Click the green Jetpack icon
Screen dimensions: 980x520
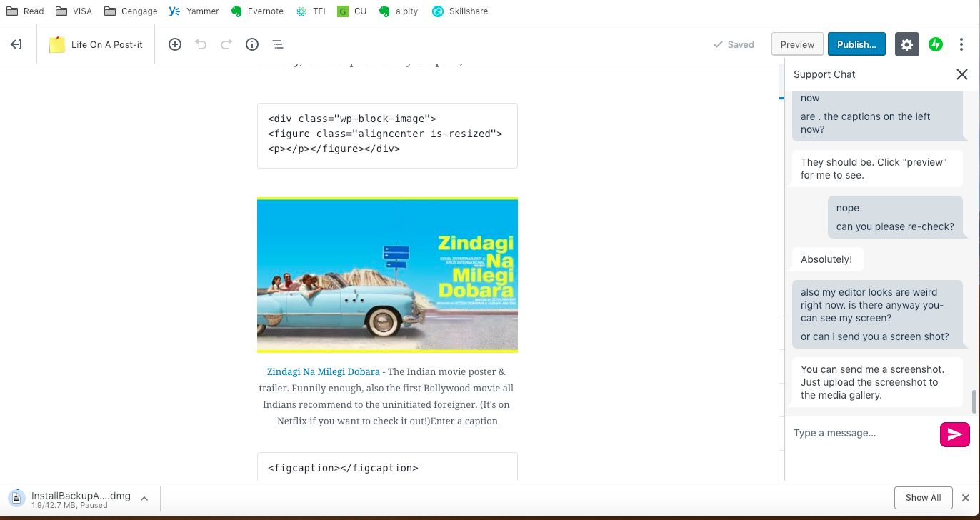coord(935,44)
